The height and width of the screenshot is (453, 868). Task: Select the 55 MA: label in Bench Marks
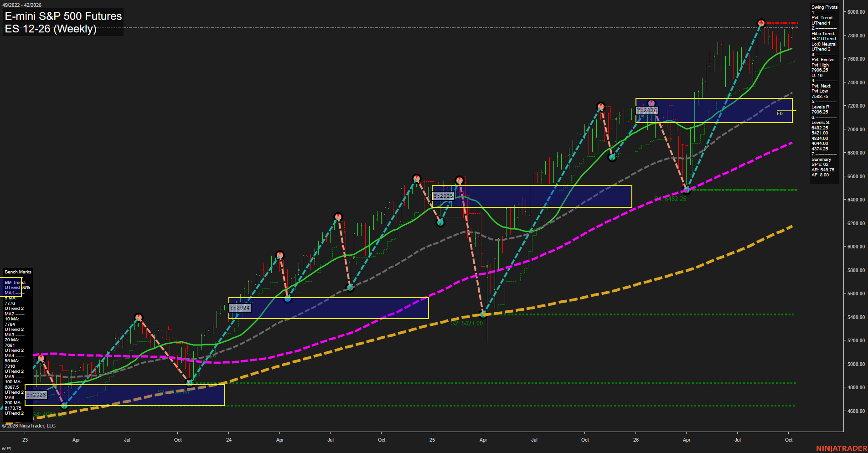[x=12, y=361]
